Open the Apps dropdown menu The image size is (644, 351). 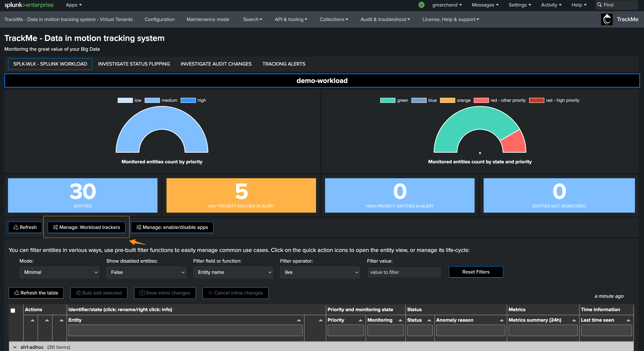(74, 5)
